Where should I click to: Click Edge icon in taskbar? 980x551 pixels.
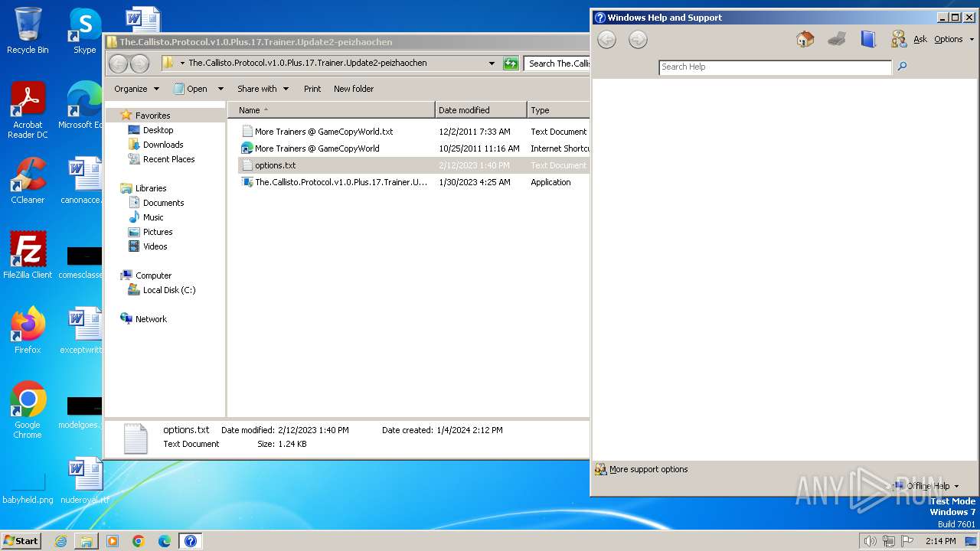coord(165,541)
